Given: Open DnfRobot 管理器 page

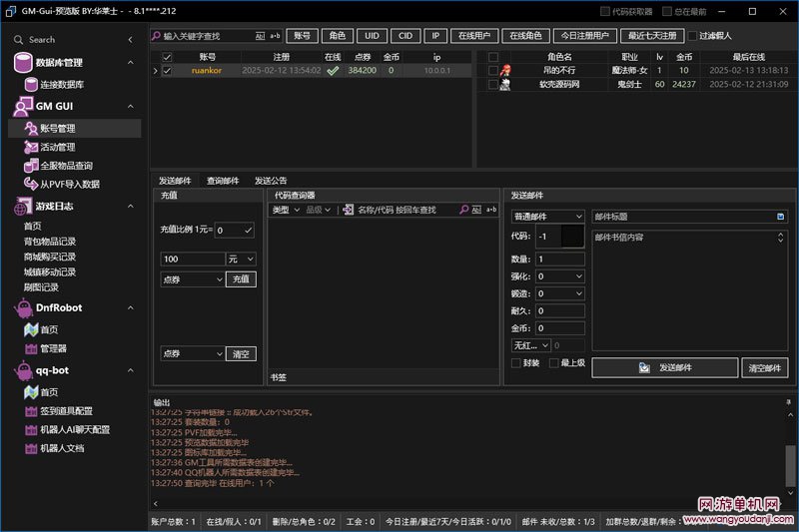Looking at the screenshot, I should tap(53, 348).
